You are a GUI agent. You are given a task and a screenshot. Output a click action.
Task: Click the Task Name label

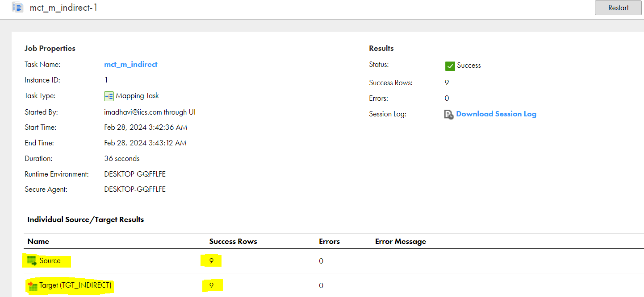click(42, 64)
